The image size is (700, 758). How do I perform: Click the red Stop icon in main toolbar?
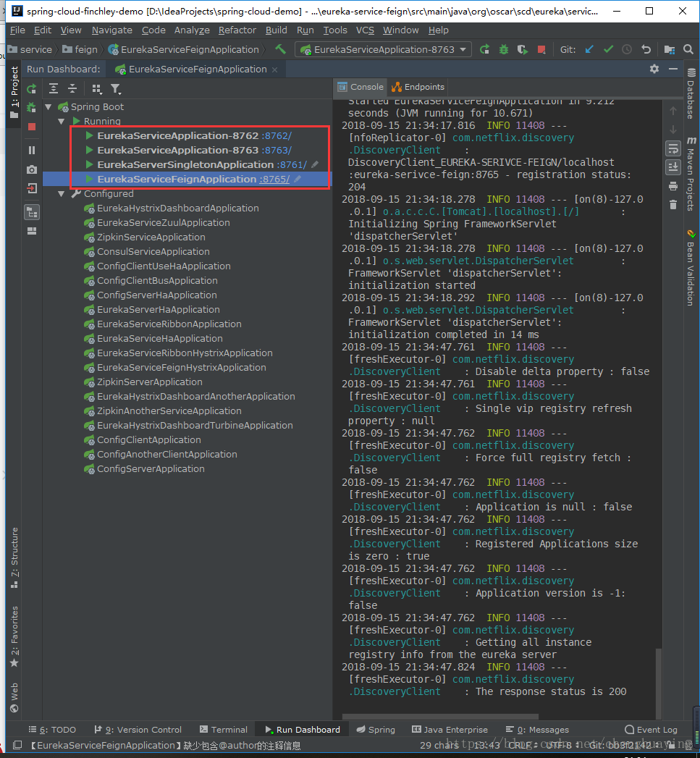[x=541, y=49]
